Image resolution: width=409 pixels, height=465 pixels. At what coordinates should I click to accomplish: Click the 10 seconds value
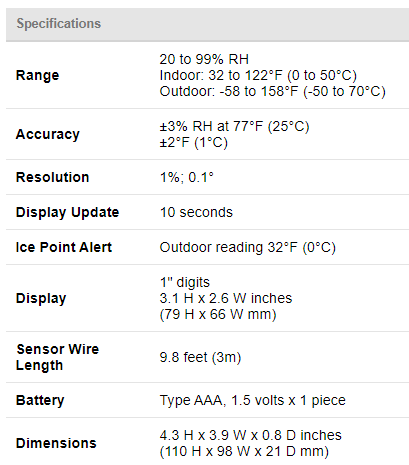(x=196, y=212)
